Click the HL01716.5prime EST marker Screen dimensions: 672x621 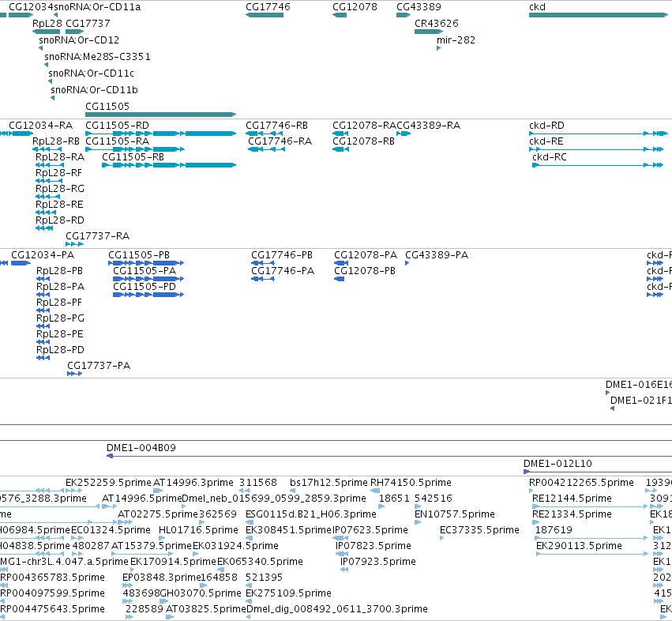point(162,538)
